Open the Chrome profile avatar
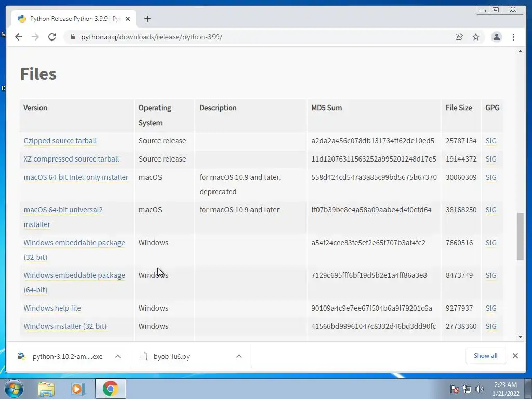This screenshot has height=399, width=532. click(496, 37)
